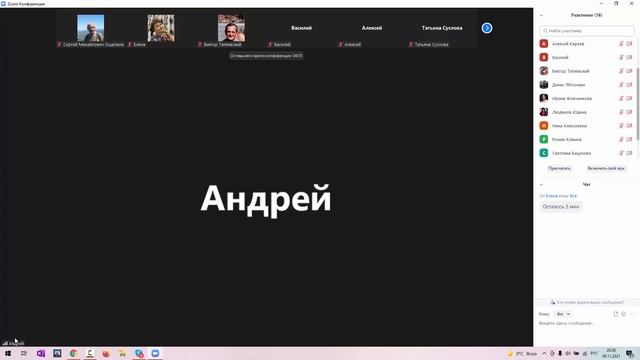
Task: Open the Кому recipient dropdown
Action: point(563,314)
